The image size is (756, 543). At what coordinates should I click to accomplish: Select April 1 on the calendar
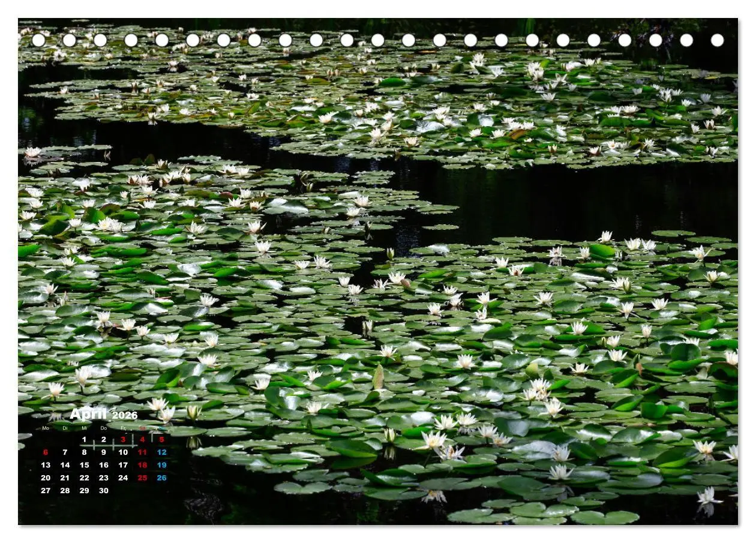pos(84,439)
